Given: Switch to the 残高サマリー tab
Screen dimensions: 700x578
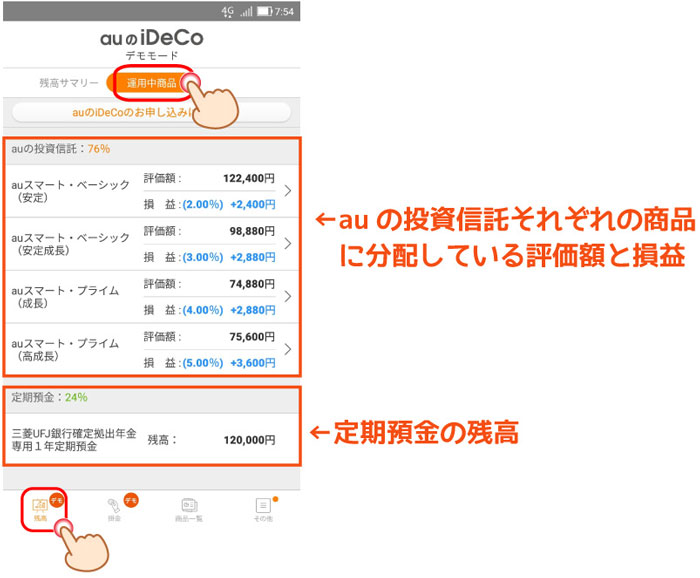Looking at the screenshot, I should [69, 83].
